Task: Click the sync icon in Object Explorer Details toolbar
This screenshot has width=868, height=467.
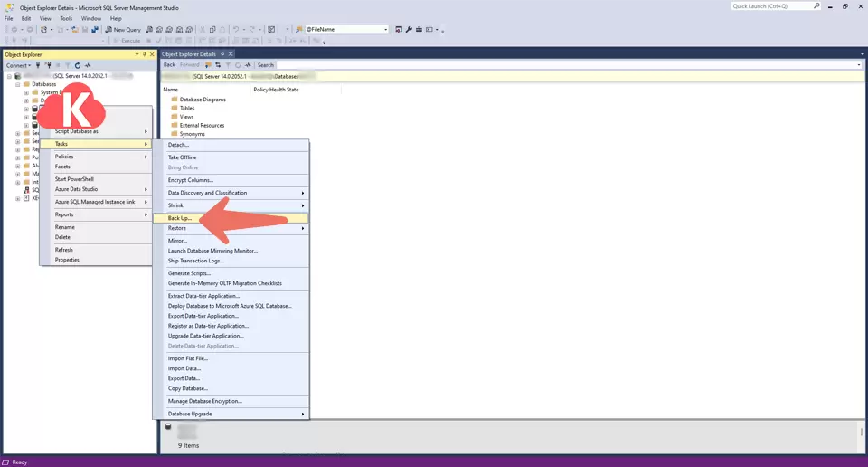Action: point(217,65)
